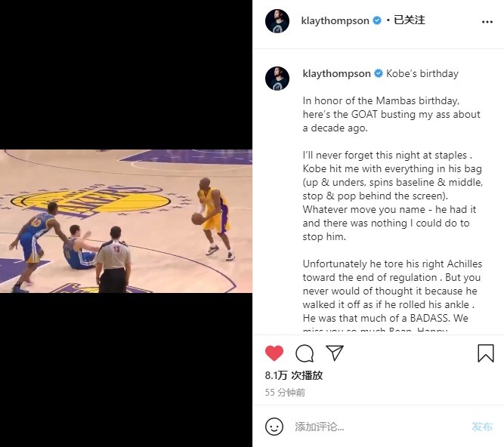View the 8.1万 次播放 play count
The height and width of the screenshot is (447, 504).
(x=294, y=375)
